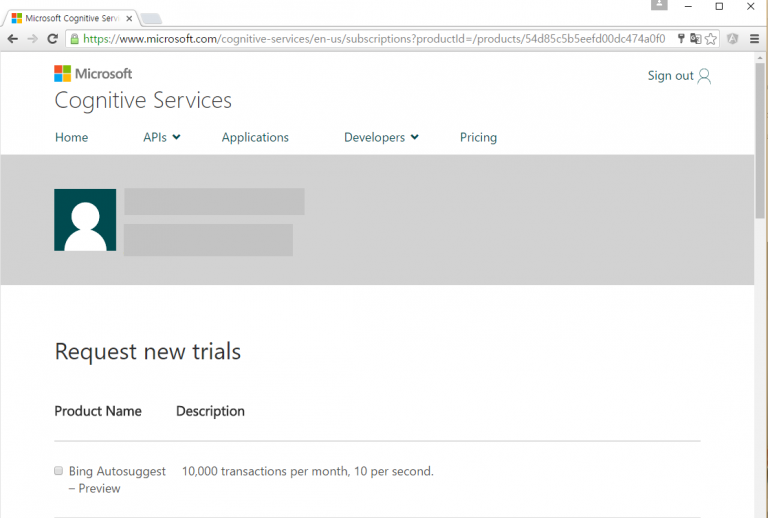This screenshot has width=768, height=518.
Task: Click the extension icon beside the bookmark star
Action: click(733, 39)
